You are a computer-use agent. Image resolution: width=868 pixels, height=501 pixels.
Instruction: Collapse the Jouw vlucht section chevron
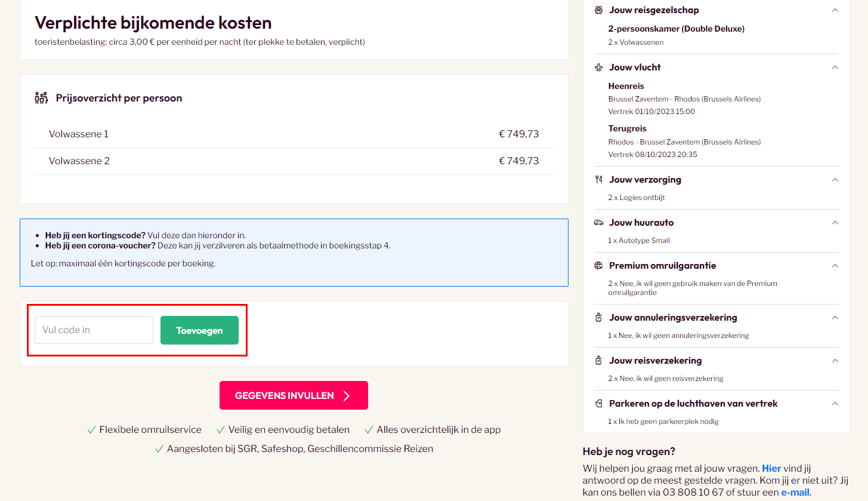(835, 67)
